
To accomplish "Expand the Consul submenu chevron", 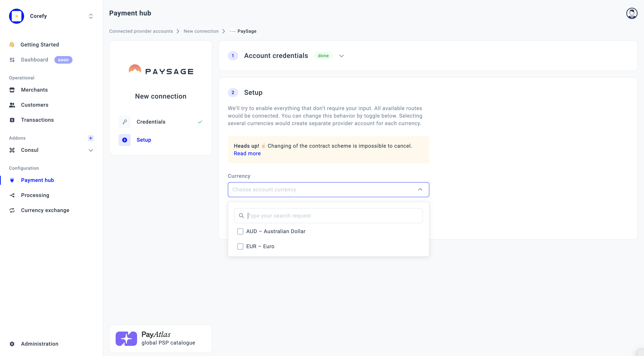I will (x=91, y=150).
